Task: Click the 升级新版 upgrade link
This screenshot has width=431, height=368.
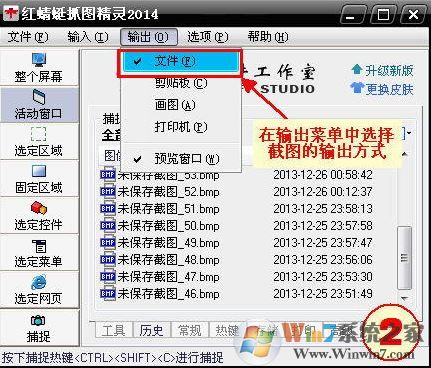Action: (389, 70)
